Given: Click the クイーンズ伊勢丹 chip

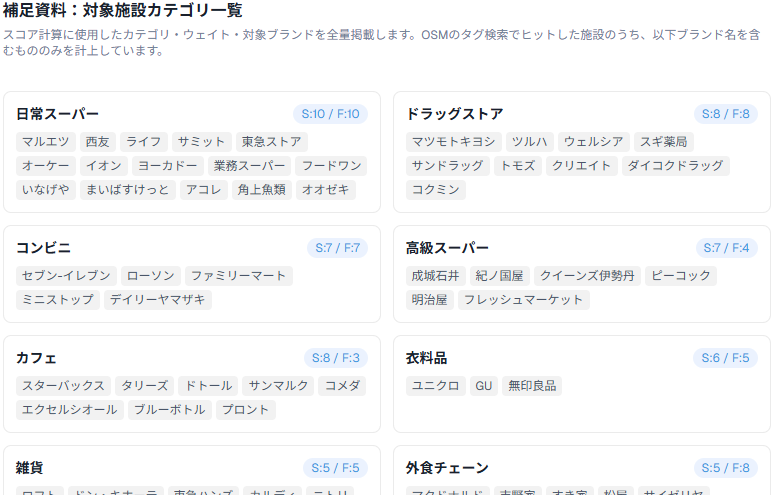Looking at the screenshot, I should click(587, 276).
